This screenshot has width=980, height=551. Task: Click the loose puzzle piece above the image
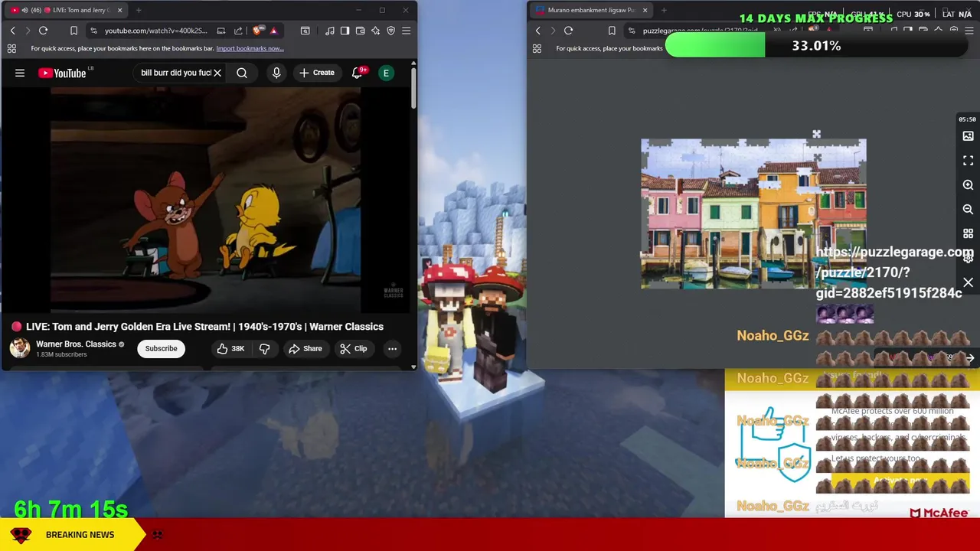(816, 135)
